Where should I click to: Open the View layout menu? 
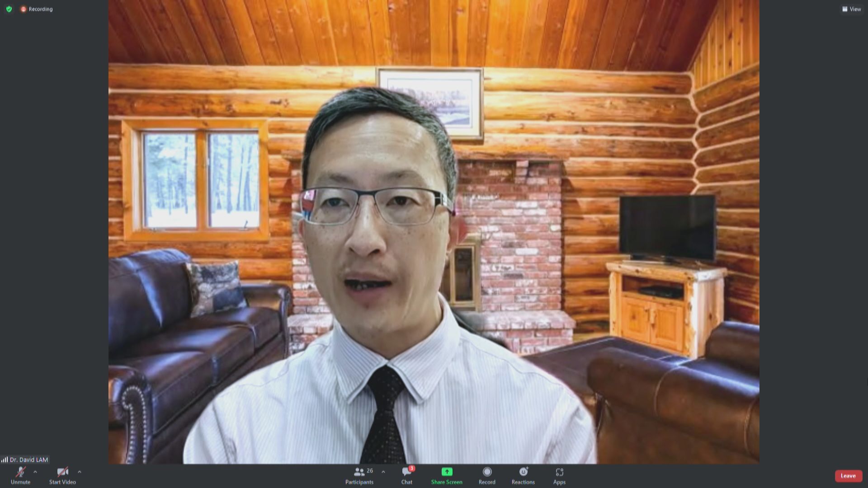pyautogui.click(x=851, y=9)
